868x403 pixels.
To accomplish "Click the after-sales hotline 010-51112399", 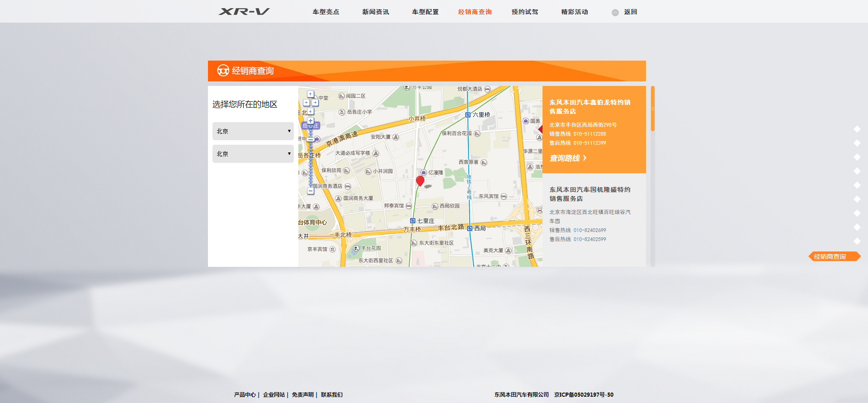I will [x=590, y=143].
